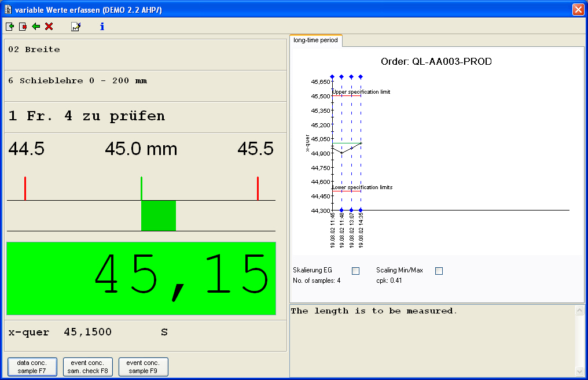The width and height of the screenshot is (588, 380).
Task: Enable the Skalierung EG checkbox
Action: (x=355, y=271)
